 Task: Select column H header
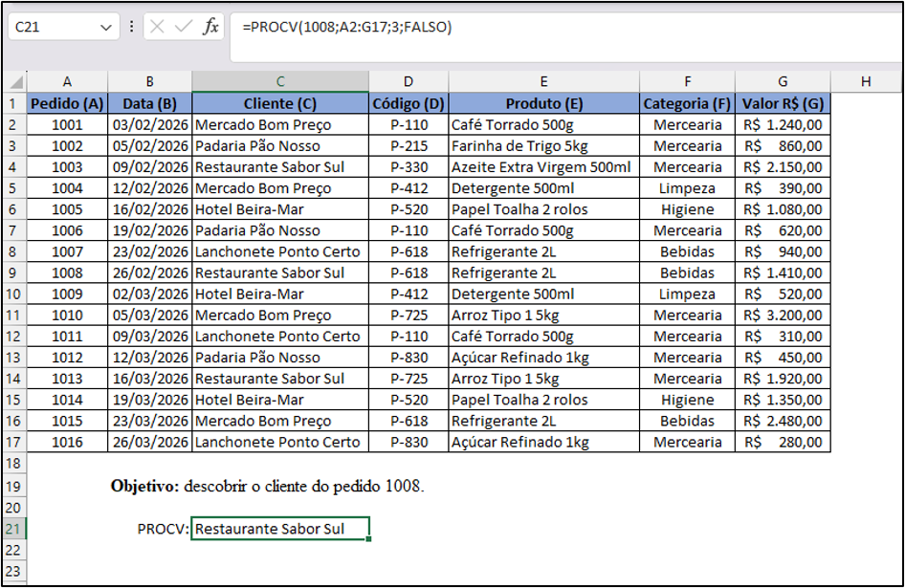(865, 81)
